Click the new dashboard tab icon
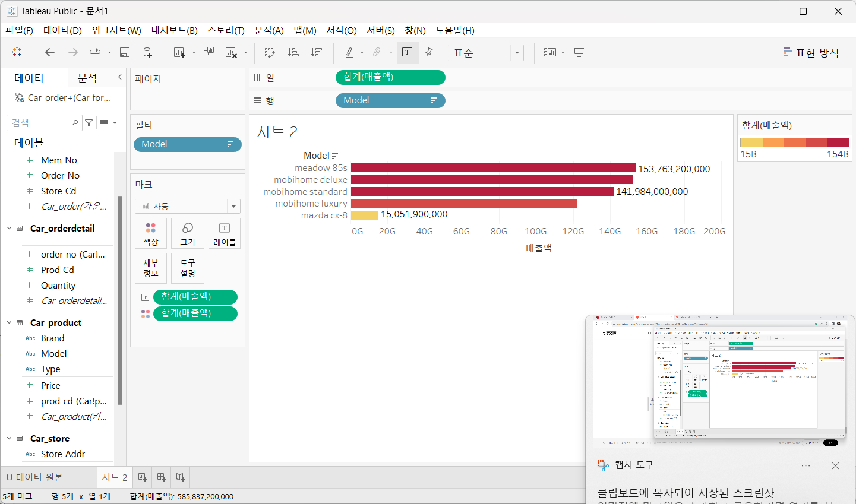Viewport: 856px width, 504px height. [162, 477]
